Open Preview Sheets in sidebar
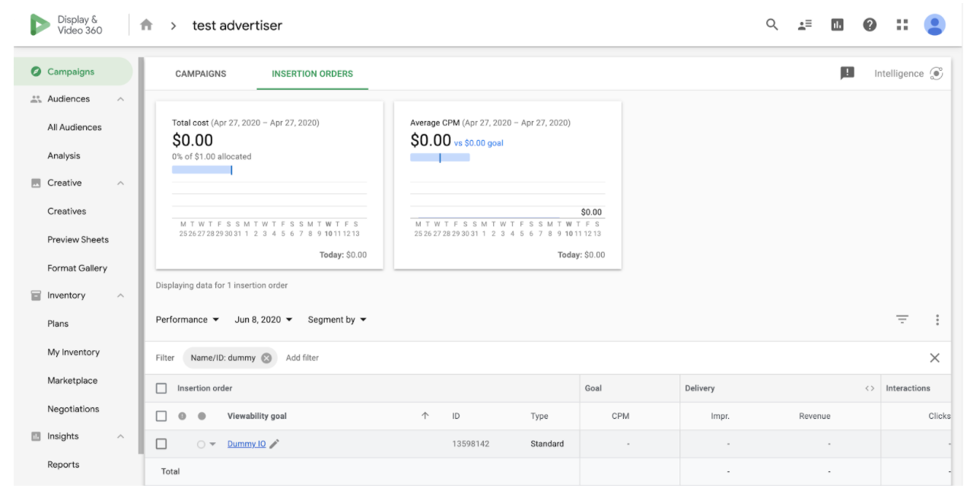The width and height of the screenshot is (980, 501). 78,239
